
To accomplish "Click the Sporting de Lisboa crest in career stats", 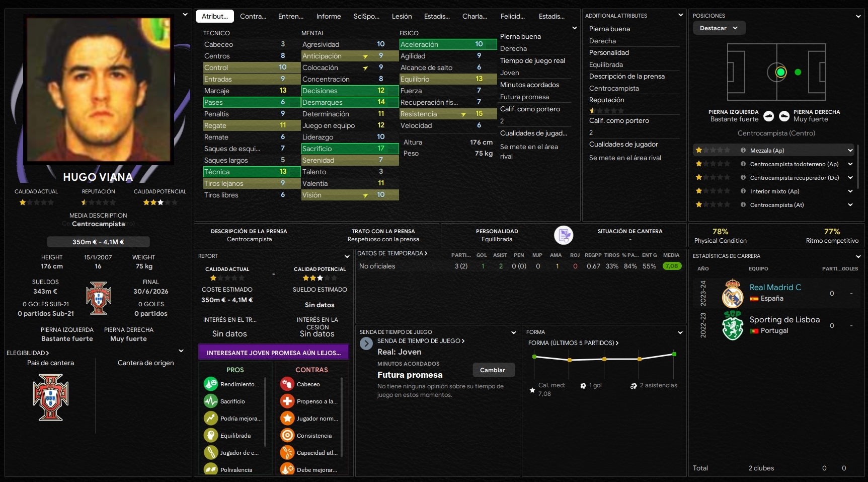I will [733, 325].
